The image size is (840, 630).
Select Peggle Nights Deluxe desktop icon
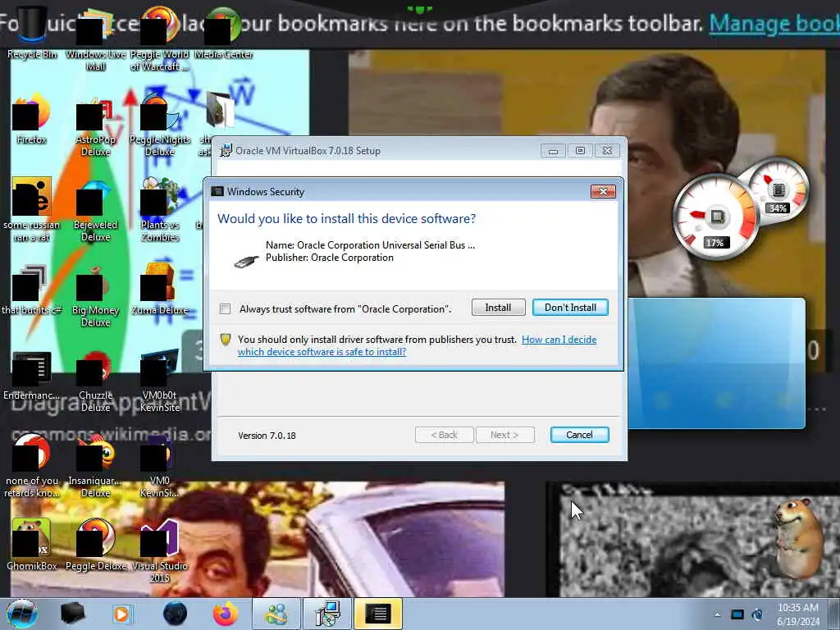point(160,125)
